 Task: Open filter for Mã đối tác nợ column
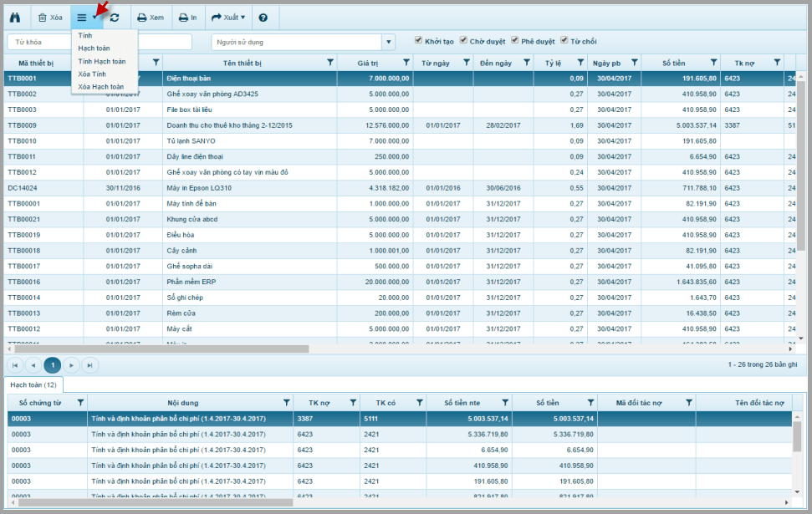point(689,403)
